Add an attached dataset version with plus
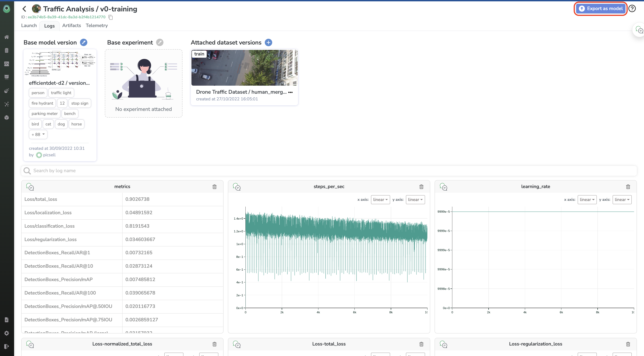The image size is (644, 356). [268, 42]
